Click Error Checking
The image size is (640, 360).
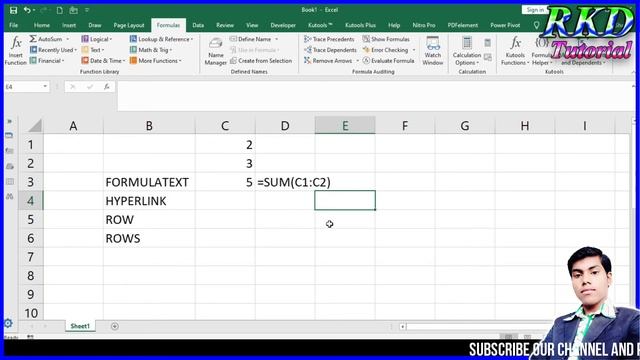coord(389,50)
